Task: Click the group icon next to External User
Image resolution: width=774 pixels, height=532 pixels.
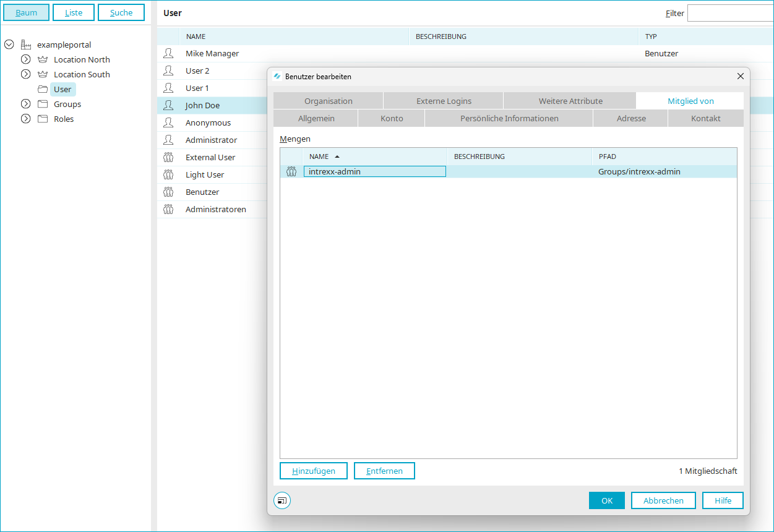Action: pos(168,158)
